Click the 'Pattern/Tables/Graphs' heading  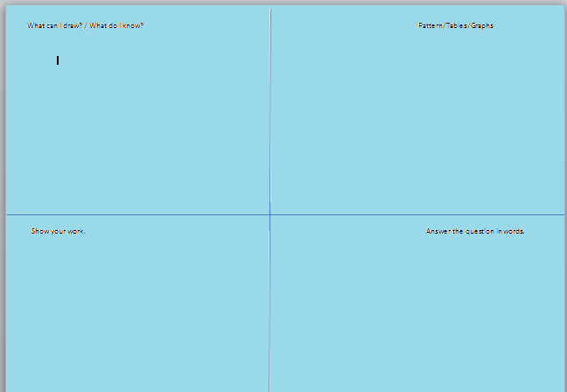click(x=456, y=25)
